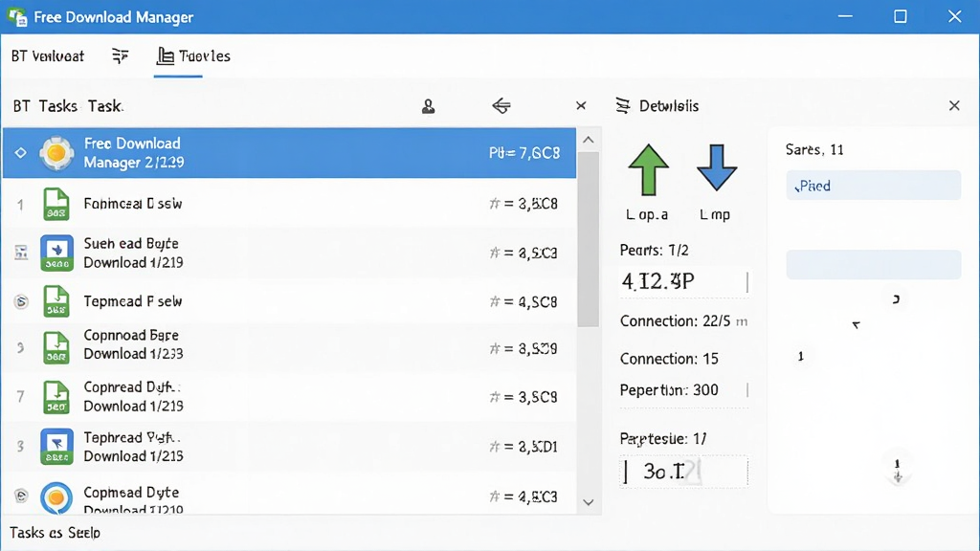Click the # = 3,5C8 value of Fohmcead row

(523, 204)
